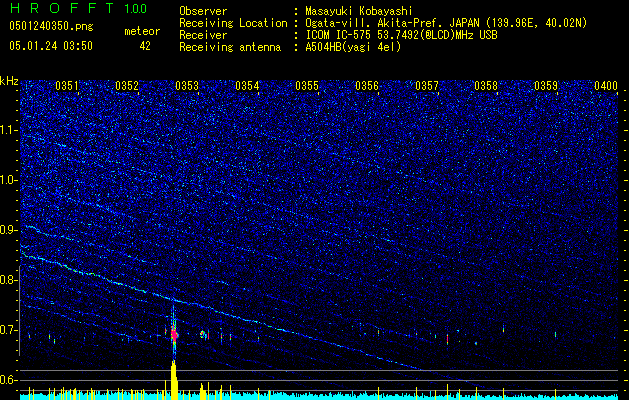Click time axis marker 0353

click(187, 86)
